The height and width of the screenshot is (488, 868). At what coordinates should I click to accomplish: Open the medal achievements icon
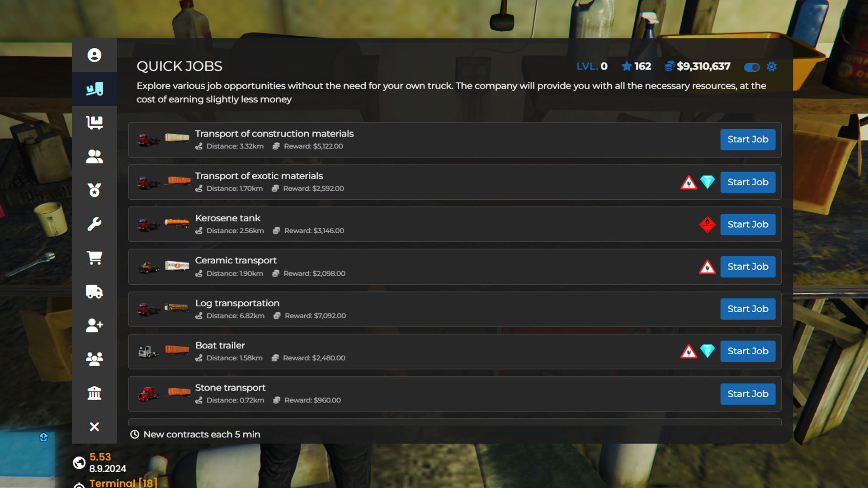[94, 190]
